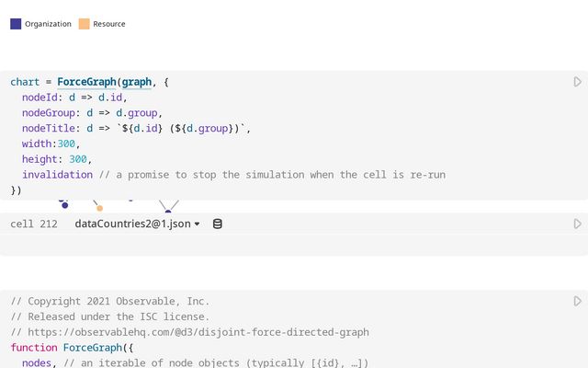
Task: Click the dropdown arrow after dataCountries2@1.json
Action: pyautogui.click(x=197, y=224)
